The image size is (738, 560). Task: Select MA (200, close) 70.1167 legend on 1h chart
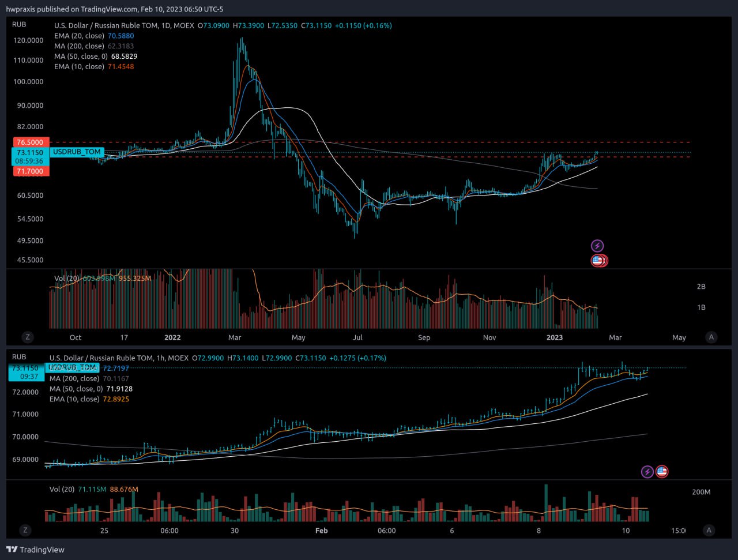(89, 378)
